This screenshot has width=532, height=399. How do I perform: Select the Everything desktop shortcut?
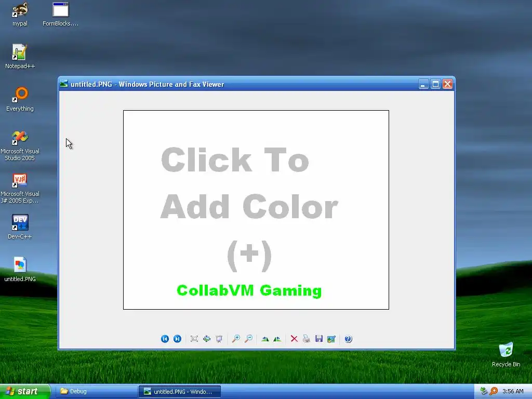[x=20, y=99]
